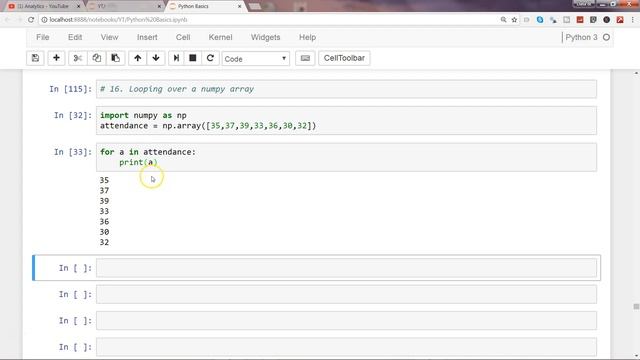The height and width of the screenshot is (360, 640).
Task: Bookmark this page with the star
Action: (x=514, y=20)
